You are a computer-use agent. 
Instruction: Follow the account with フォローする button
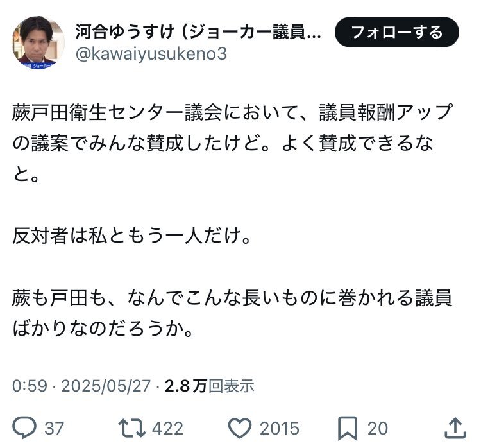(396, 32)
